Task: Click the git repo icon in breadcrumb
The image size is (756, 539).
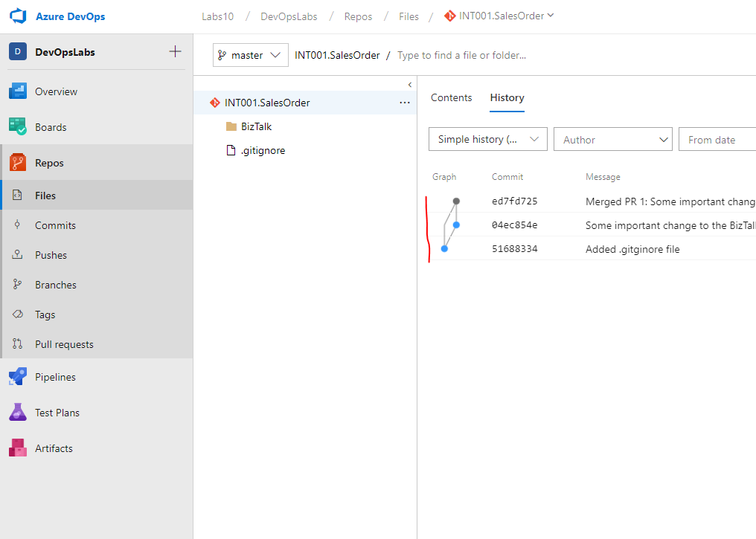Action: pos(450,16)
